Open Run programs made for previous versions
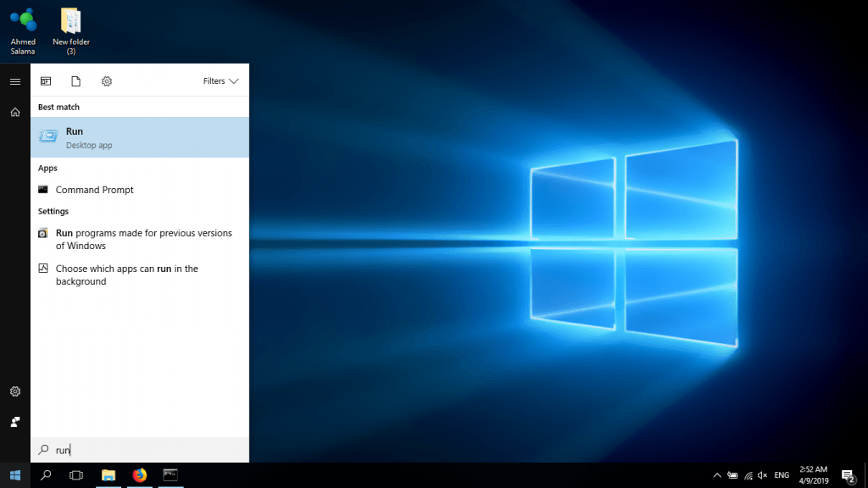868x488 pixels. pos(140,240)
